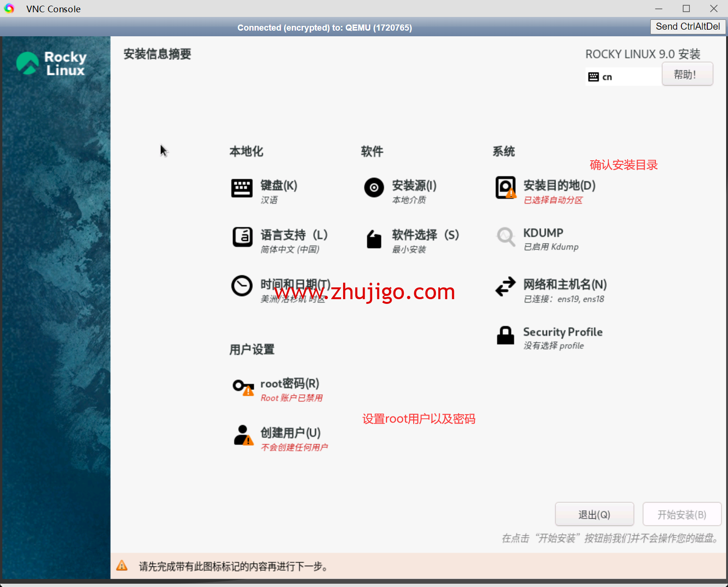Viewport: 728px width, 587px height.
Task: Click the cn layout text
Action: pyautogui.click(x=607, y=77)
